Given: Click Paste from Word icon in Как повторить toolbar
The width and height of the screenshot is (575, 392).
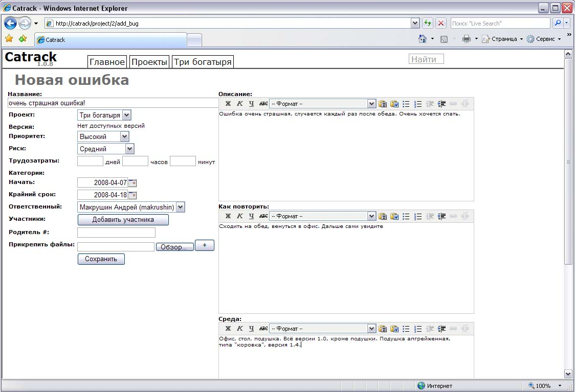Looking at the screenshot, I should pos(394,216).
